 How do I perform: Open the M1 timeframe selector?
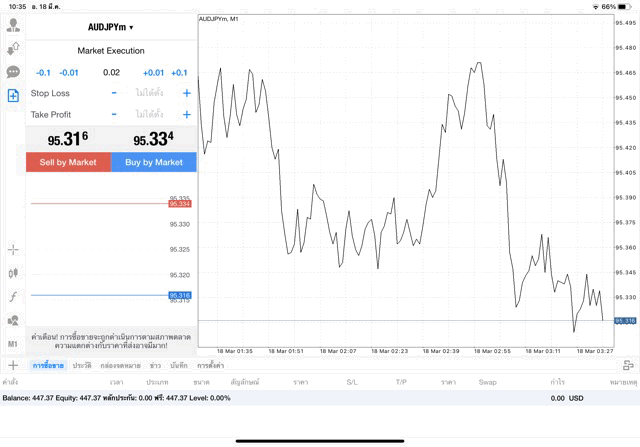tap(13, 344)
